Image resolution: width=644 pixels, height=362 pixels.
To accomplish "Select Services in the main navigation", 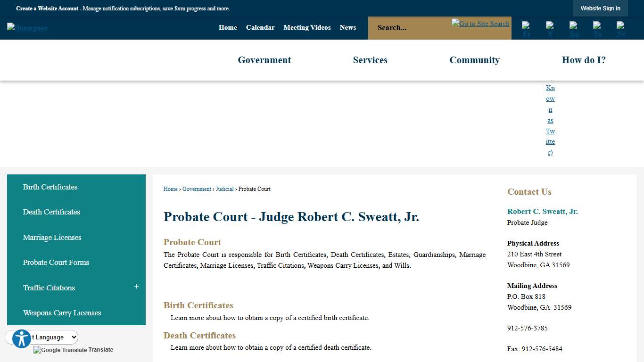I will tap(370, 60).
